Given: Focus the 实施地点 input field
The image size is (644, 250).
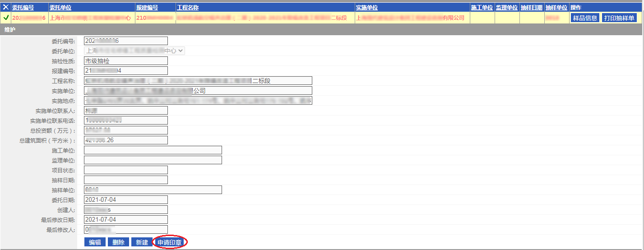Looking at the screenshot, I should (x=198, y=101).
